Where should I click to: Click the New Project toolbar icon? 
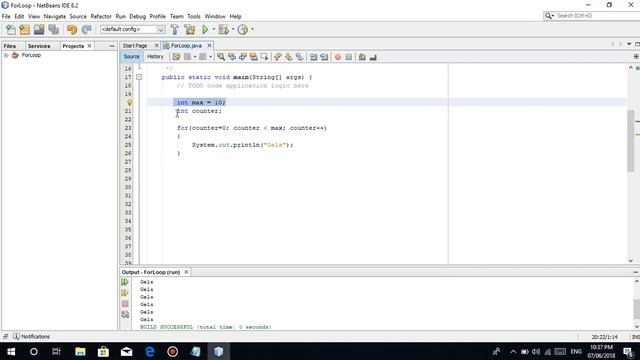click(24, 29)
